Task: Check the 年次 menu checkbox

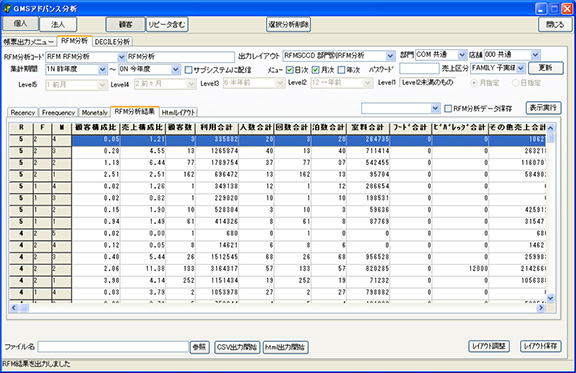Action: click(x=342, y=69)
